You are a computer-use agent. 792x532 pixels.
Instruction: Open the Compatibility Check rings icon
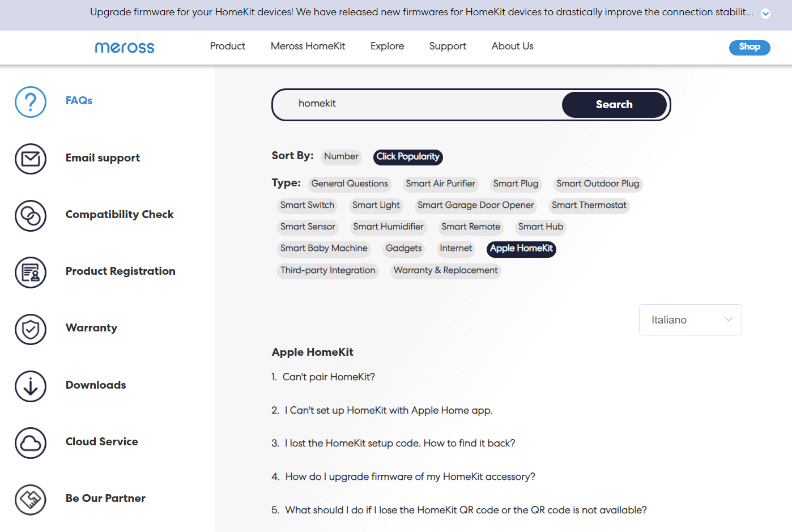(x=31, y=216)
